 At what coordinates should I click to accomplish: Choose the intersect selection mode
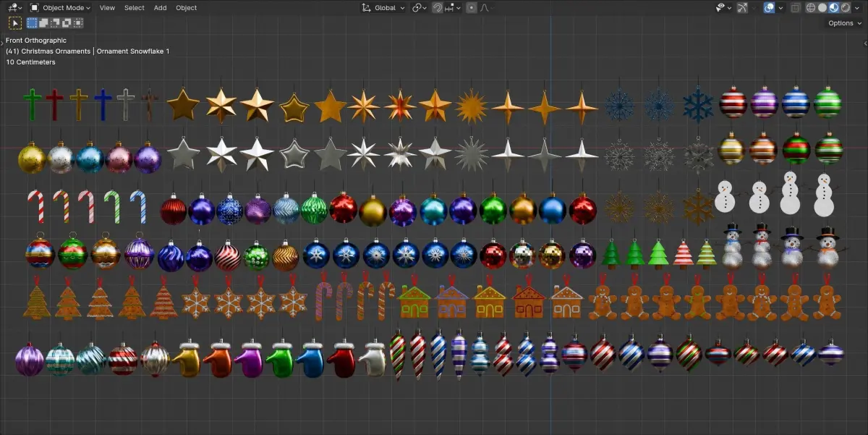(x=77, y=23)
